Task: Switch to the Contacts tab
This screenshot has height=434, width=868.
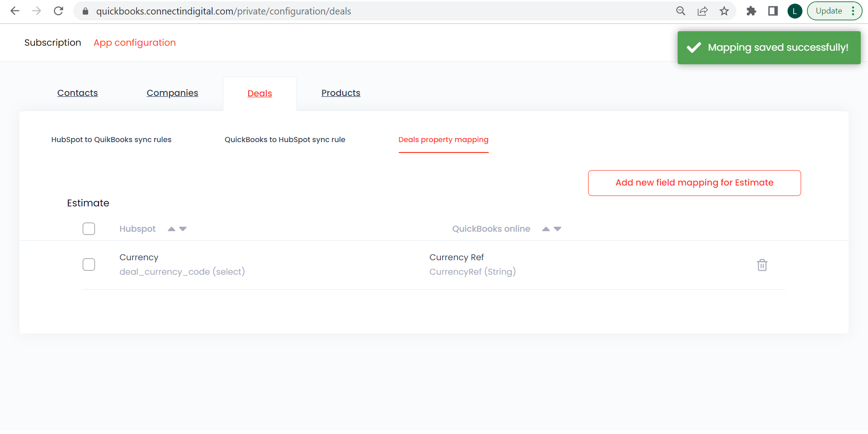Action: point(78,93)
